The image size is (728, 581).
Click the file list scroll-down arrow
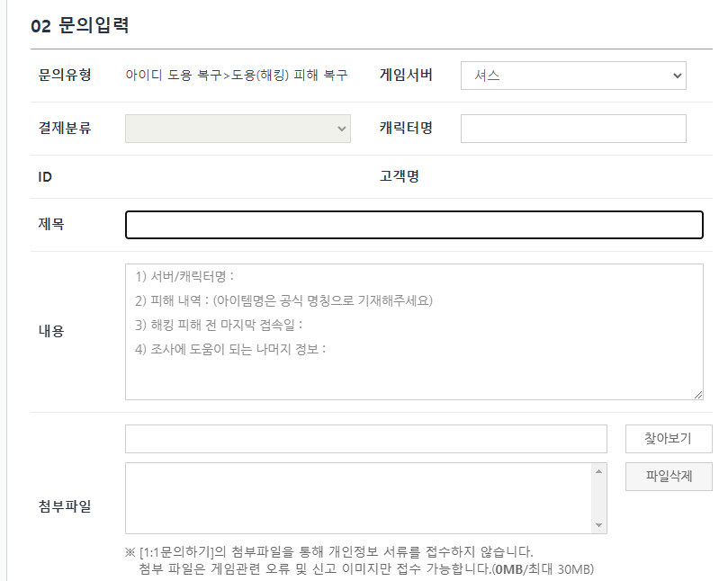(x=599, y=525)
